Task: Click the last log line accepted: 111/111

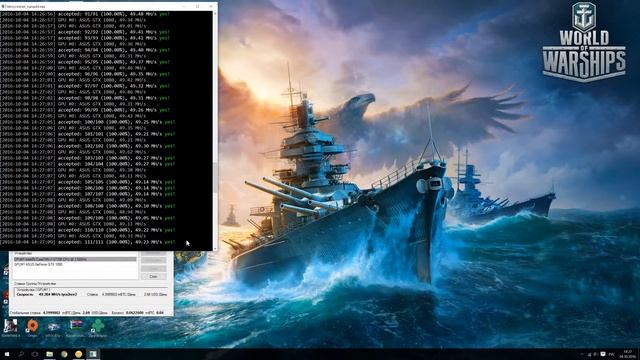Action: pyautogui.click(x=87, y=242)
